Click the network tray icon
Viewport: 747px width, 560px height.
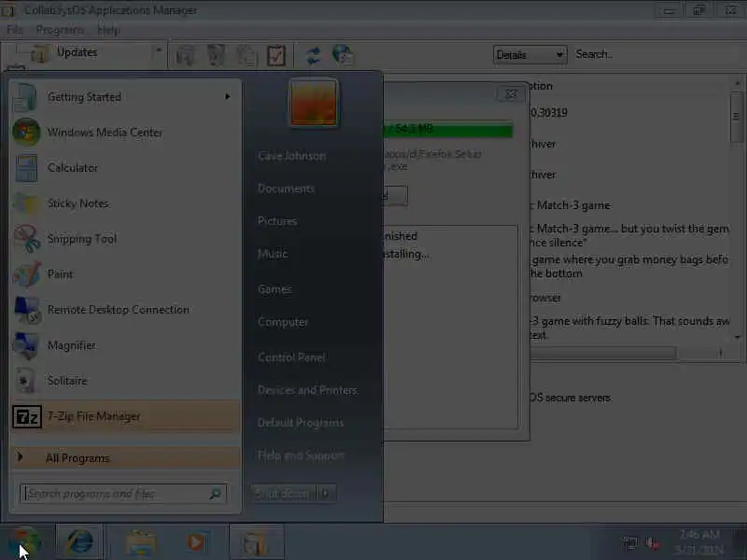[629, 542]
